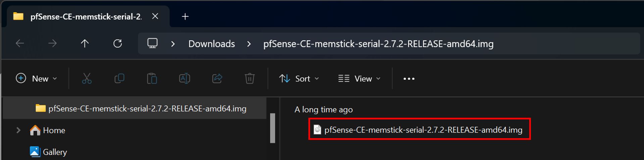Expand the Home tree node

[18, 130]
